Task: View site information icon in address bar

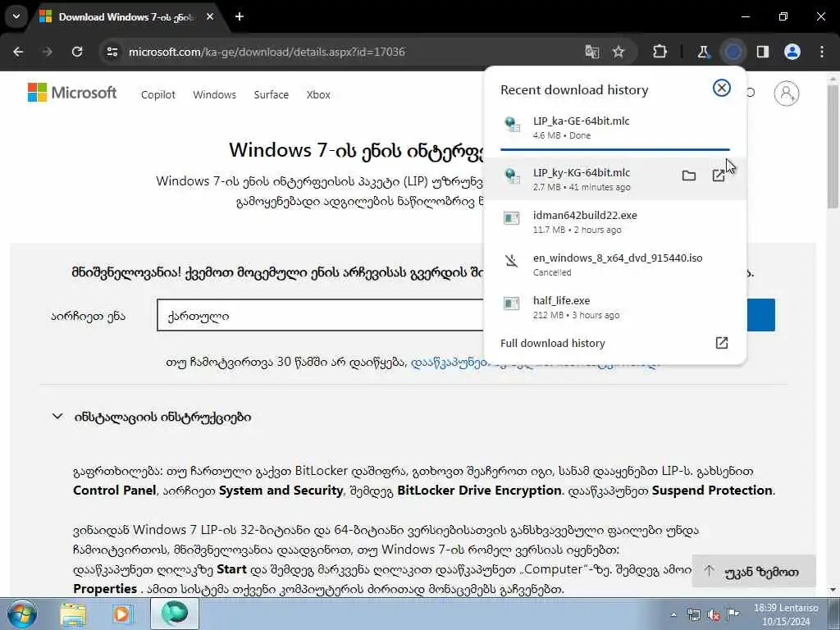Action: point(112,52)
